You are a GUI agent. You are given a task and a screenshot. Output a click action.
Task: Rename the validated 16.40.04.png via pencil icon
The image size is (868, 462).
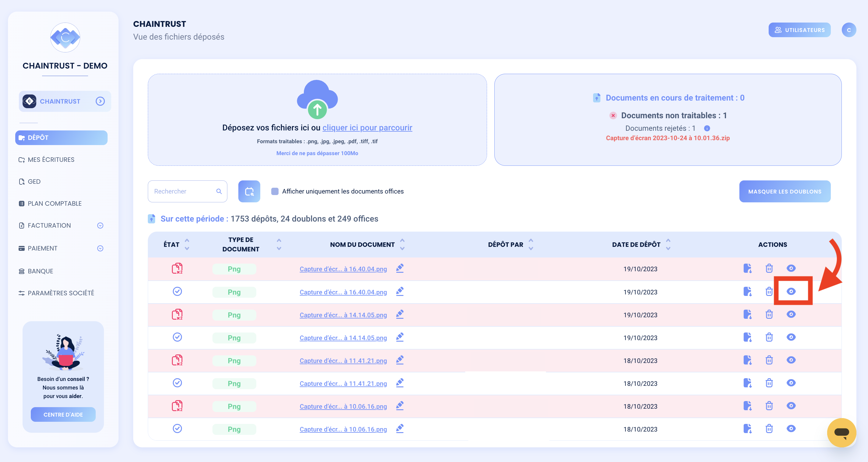[x=400, y=291]
